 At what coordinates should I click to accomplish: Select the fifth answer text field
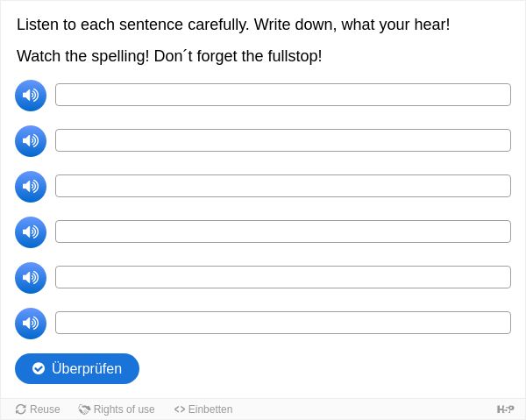283,277
